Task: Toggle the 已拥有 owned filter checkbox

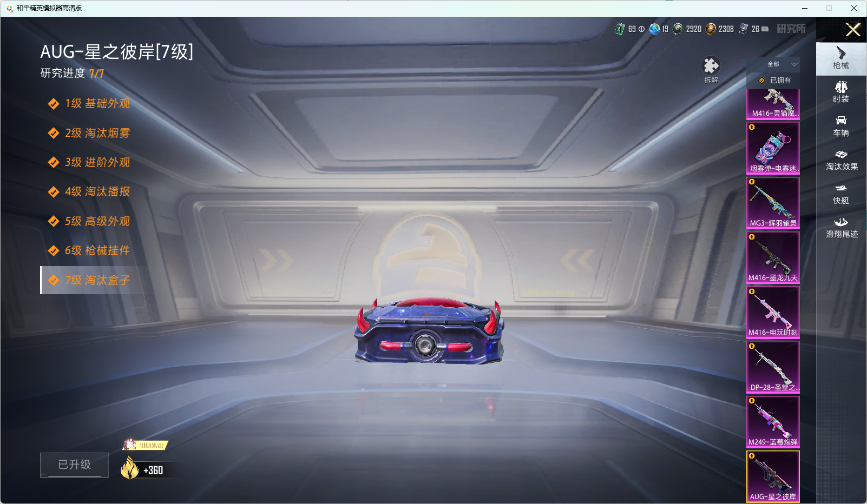Action: (762, 80)
